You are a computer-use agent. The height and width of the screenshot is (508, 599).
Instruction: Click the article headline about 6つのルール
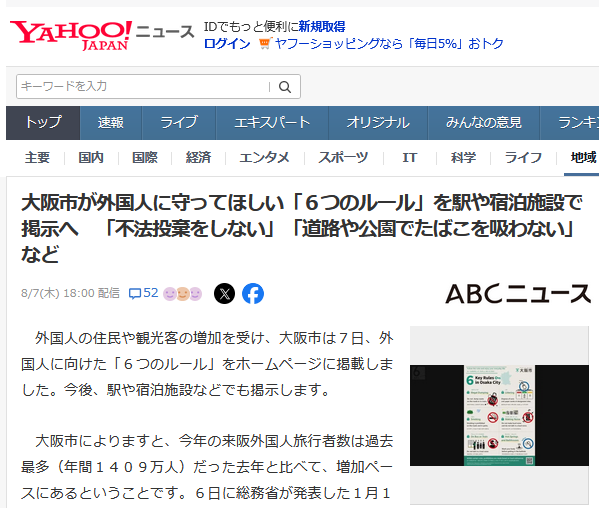(302, 228)
